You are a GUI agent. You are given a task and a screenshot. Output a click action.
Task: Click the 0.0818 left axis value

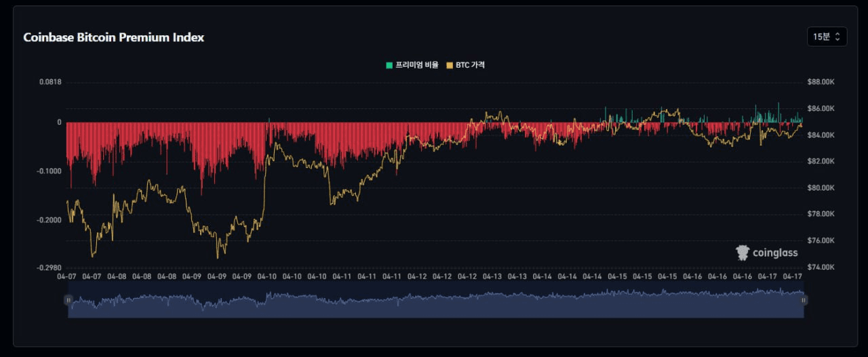click(50, 82)
